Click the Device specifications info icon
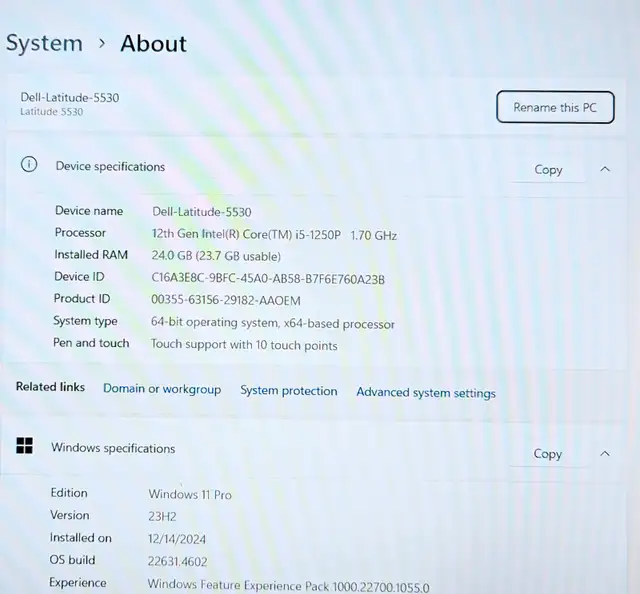 click(x=29, y=165)
